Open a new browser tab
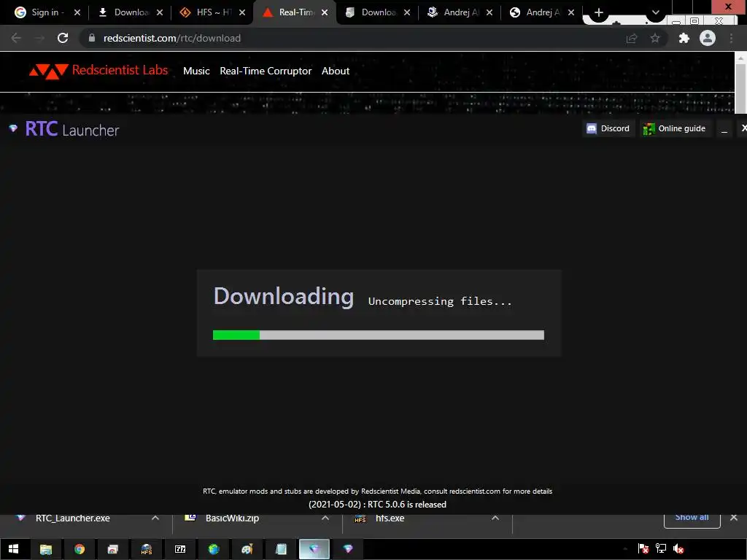The image size is (747, 560). point(599,12)
